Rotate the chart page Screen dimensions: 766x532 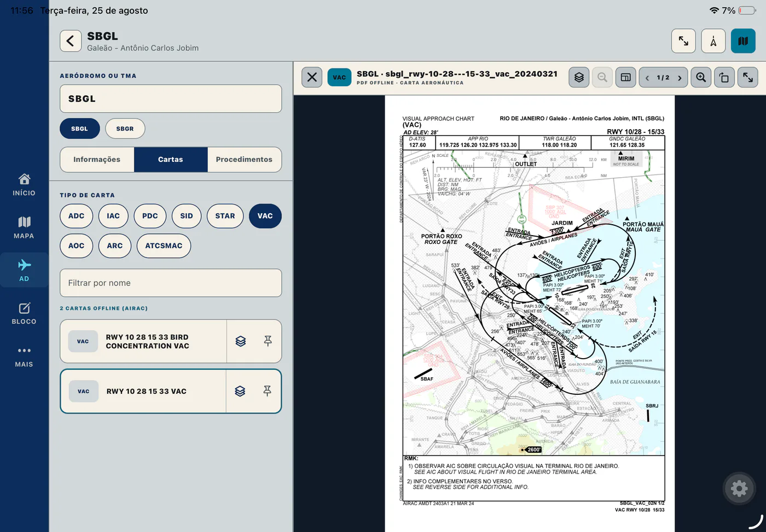[x=724, y=78]
